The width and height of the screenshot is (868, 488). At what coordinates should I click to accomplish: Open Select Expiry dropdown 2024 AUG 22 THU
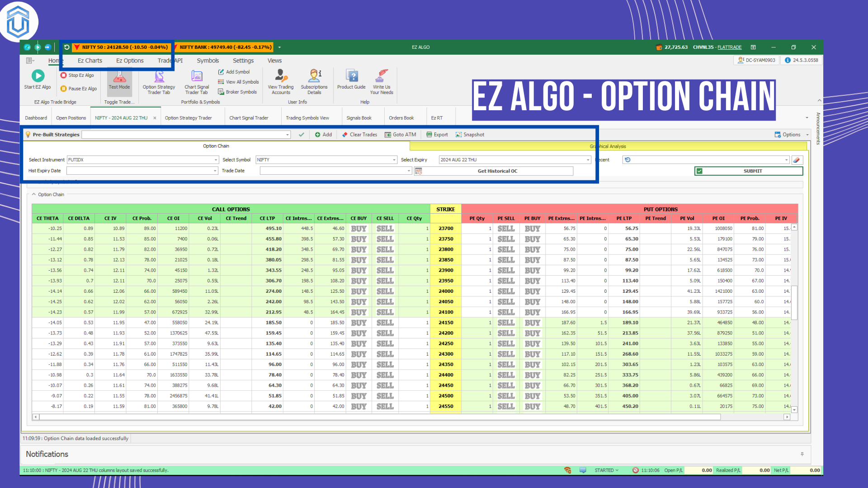(588, 160)
